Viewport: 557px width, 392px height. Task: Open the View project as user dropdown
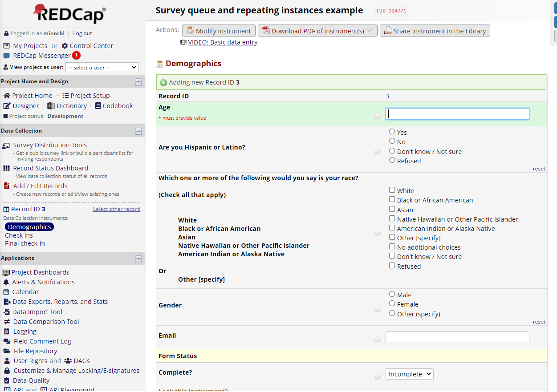tap(102, 67)
